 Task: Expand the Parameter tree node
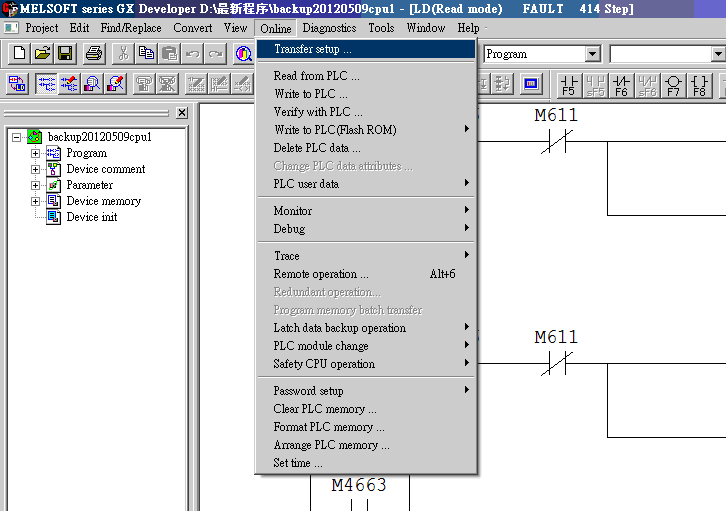35,185
